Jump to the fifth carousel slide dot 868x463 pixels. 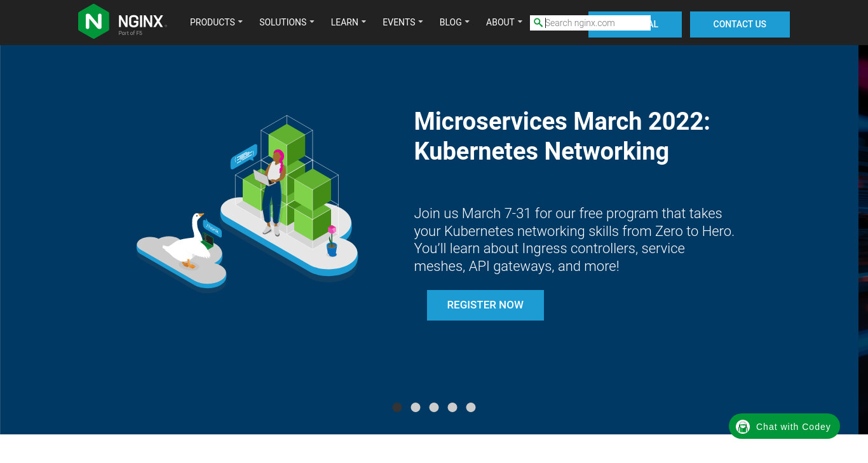point(471,407)
